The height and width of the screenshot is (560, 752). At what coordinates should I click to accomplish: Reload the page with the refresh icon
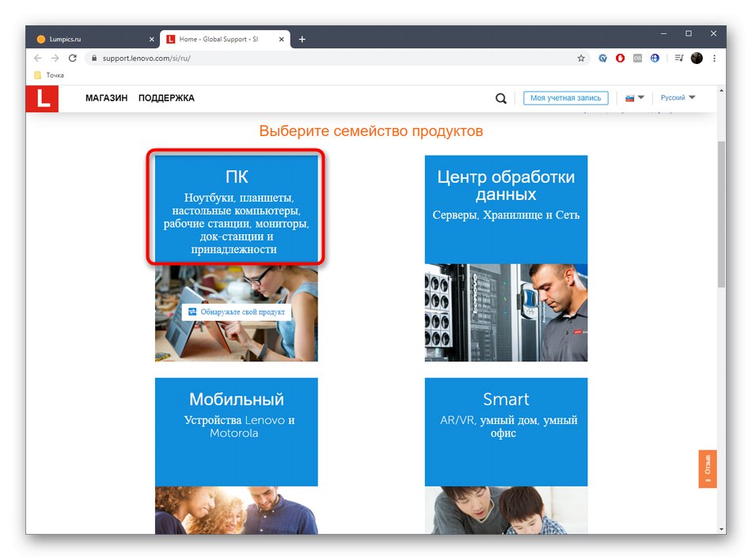click(x=72, y=58)
